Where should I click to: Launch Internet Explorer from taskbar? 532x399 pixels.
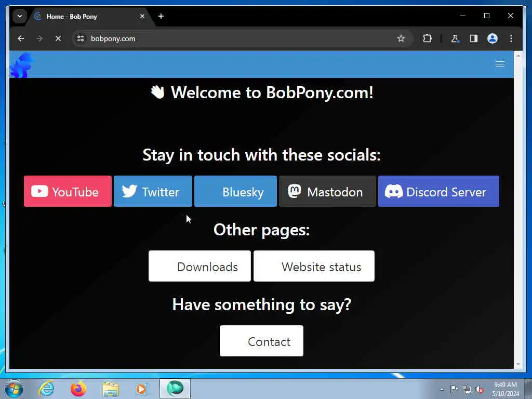pos(46,389)
